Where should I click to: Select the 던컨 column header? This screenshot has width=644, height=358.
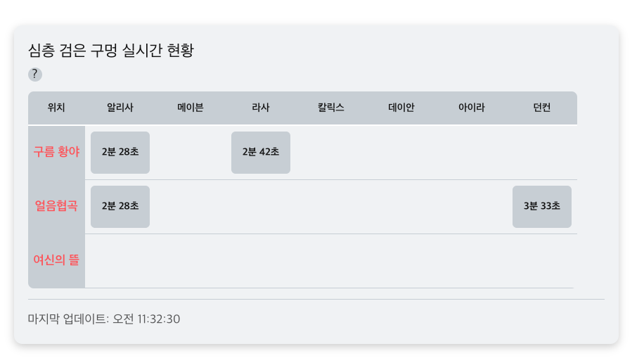542,108
